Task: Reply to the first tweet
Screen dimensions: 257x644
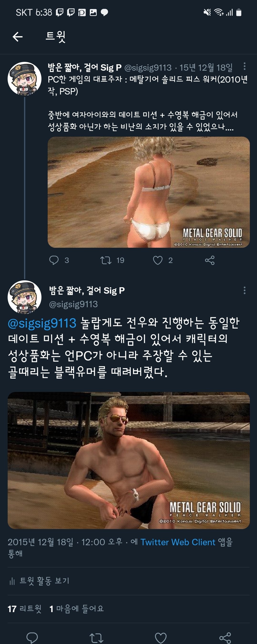Action: tap(54, 260)
